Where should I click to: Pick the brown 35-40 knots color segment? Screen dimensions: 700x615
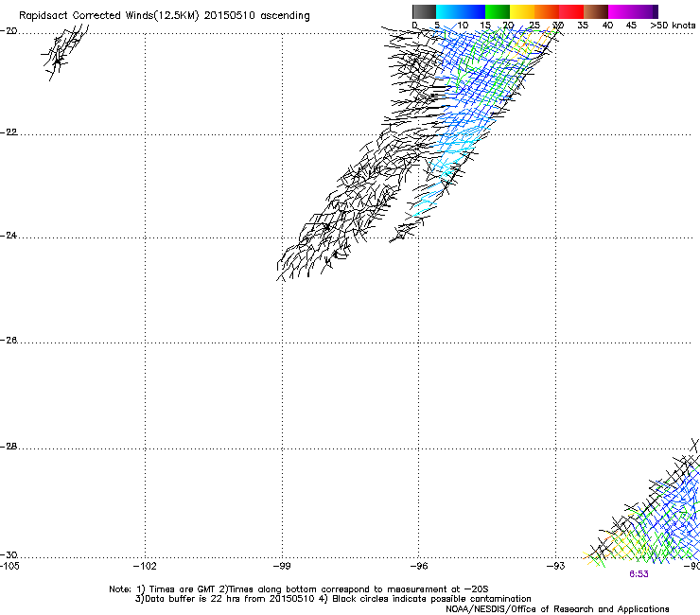point(596,11)
